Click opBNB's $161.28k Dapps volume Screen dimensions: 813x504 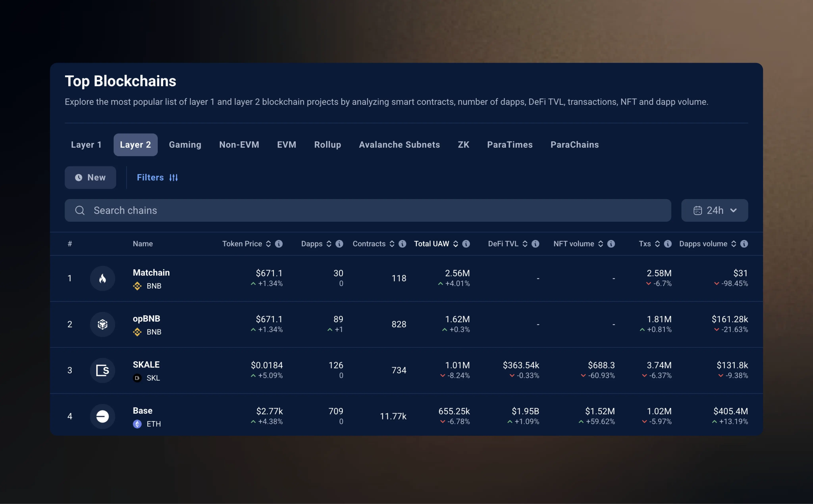pos(730,319)
